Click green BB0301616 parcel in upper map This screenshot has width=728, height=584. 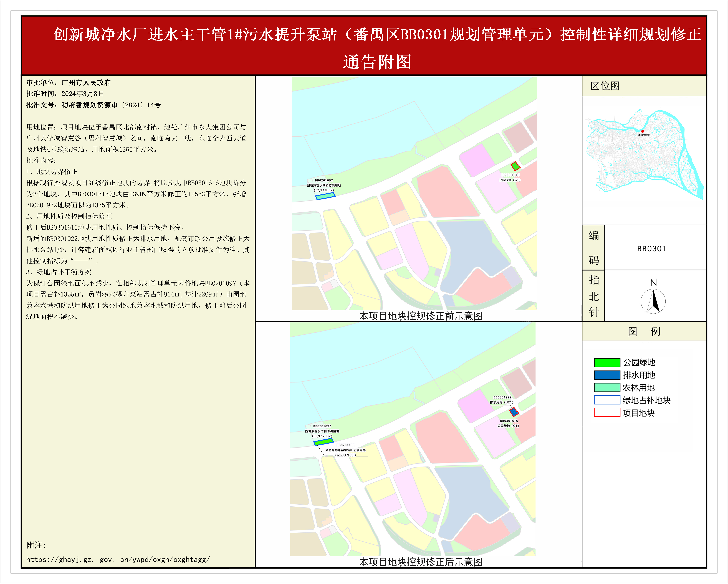point(515,166)
